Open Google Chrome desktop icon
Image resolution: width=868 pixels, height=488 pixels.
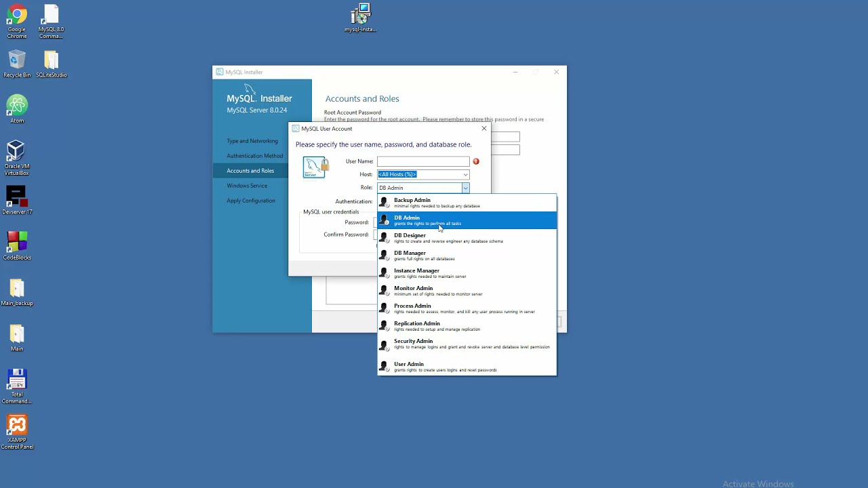pyautogui.click(x=17, y=20)
